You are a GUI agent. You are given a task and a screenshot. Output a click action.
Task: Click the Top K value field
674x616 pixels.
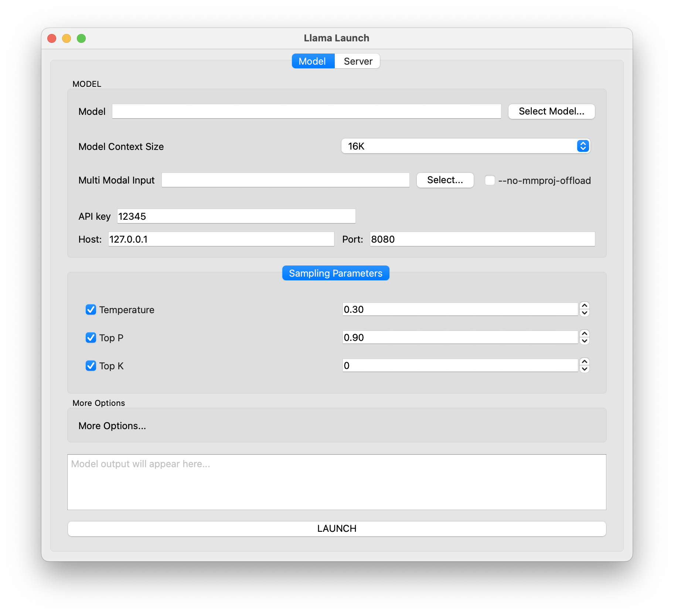(460, 365)
